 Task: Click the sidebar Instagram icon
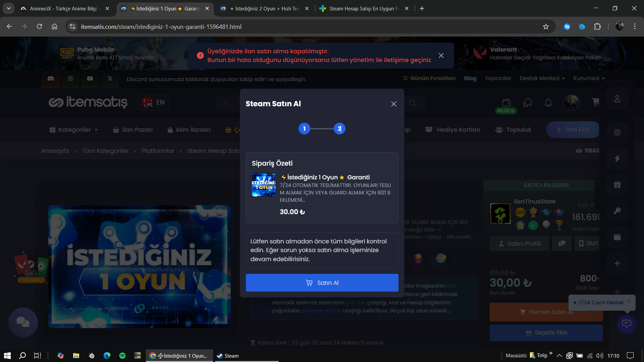617,132
